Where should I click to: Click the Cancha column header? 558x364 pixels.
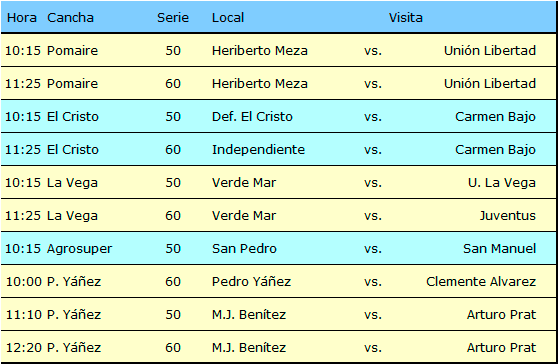[x=70, y=18]
